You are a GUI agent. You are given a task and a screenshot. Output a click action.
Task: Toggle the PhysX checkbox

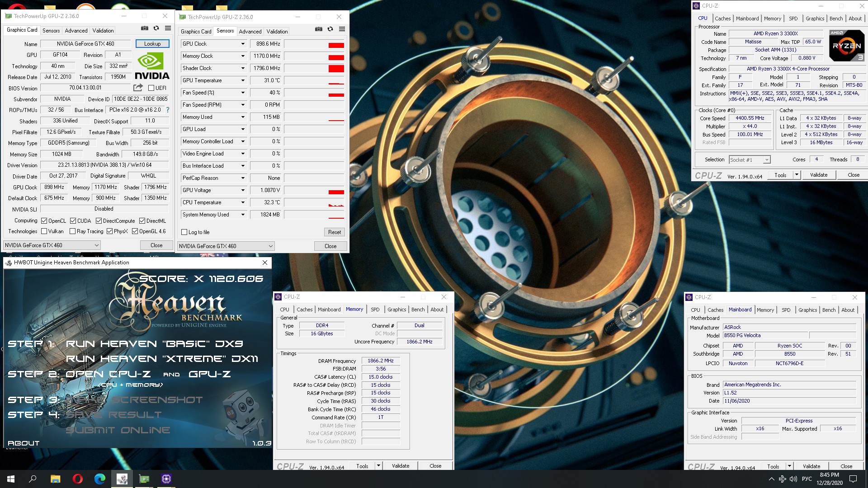coord(109,231)
